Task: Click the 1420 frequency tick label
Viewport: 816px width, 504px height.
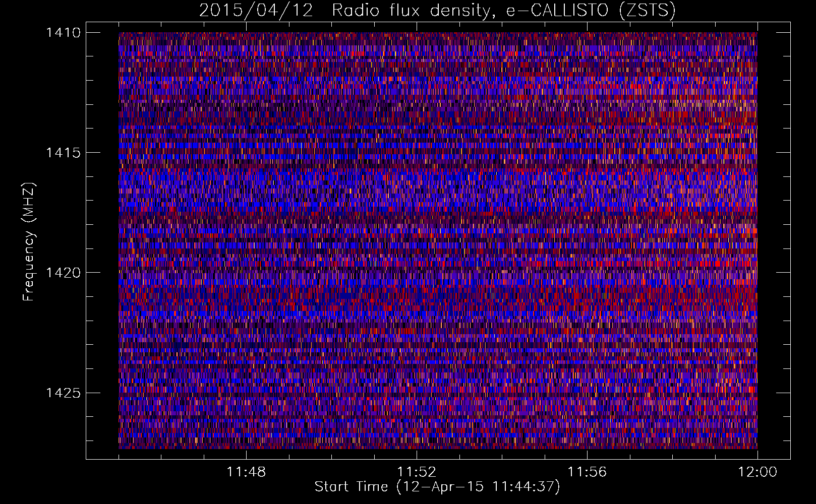Action: 63,273
